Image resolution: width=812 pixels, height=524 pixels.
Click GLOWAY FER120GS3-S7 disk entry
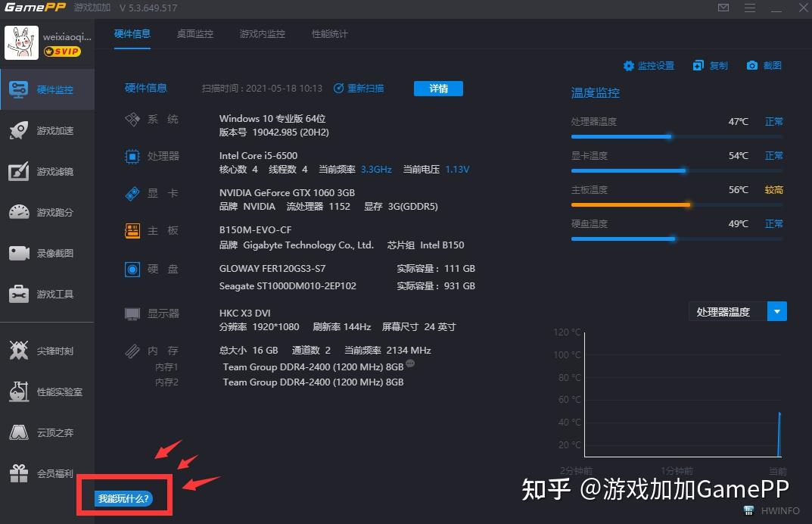pyautogui.click(x=272, y=269)
